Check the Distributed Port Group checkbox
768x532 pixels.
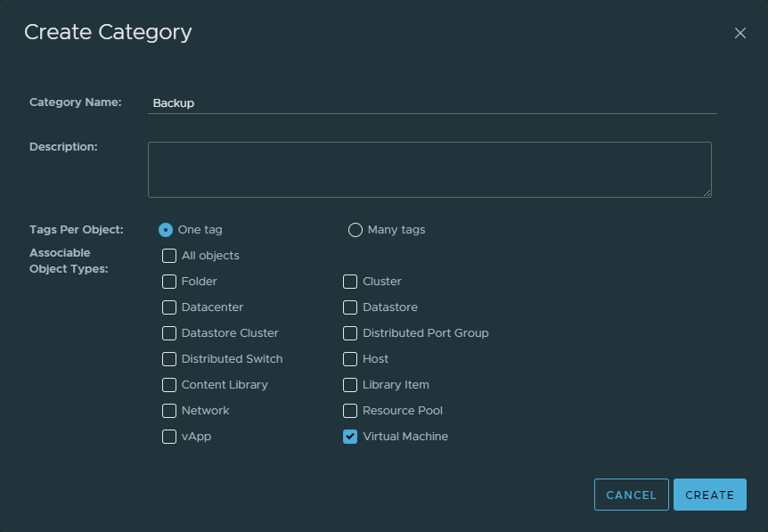[x=350, y=333]
